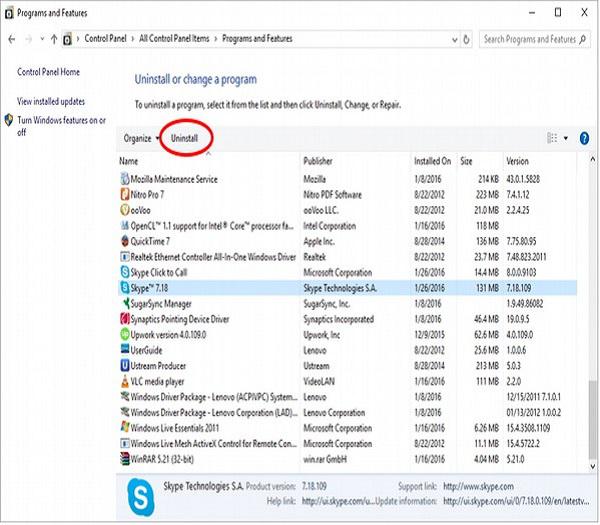Go up one level with up arrow
This screenshot has width=600, height=525.
54,39
